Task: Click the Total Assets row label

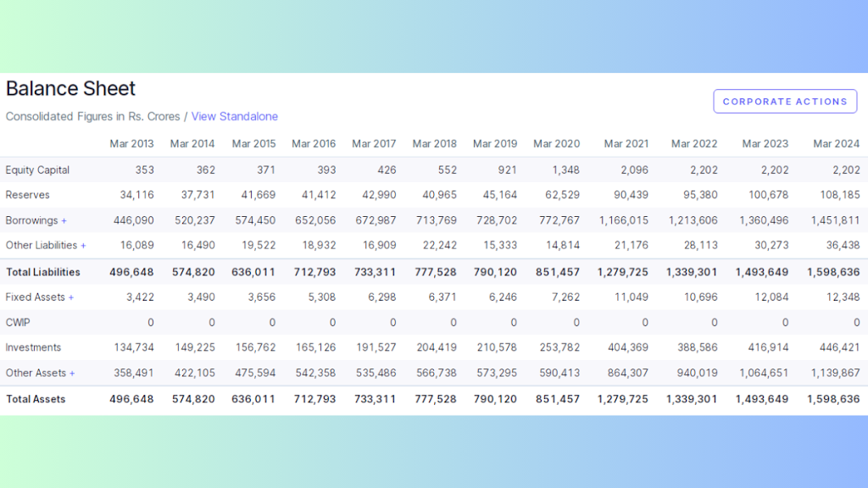Action: click(36, 399)
